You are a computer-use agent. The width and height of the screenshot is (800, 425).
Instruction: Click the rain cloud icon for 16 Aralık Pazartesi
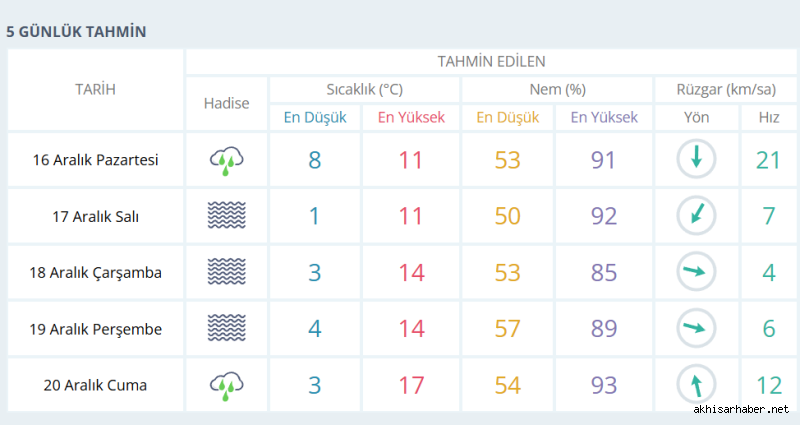point(227,161)
